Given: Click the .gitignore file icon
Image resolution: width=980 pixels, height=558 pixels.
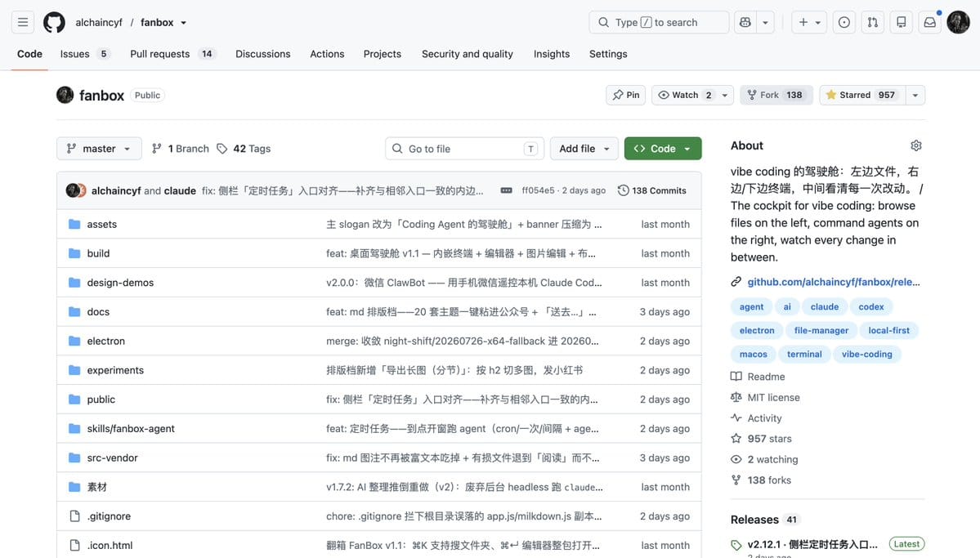Looking at the screenshot, I should (x=74, y=516).
